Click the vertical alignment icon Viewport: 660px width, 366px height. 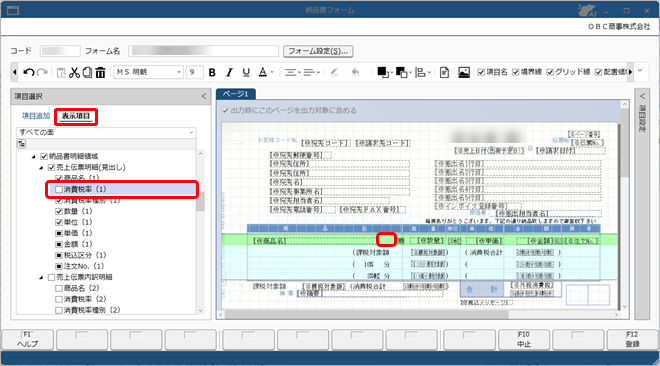pos(309,72)
